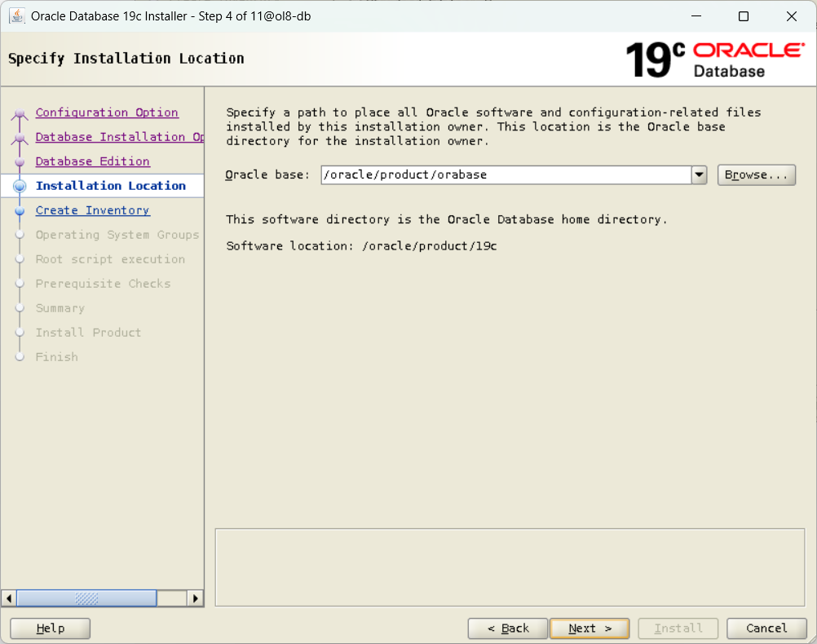Screen dimensions: 817x644
Task: Minimize the installer window
Action: (696, 16)
